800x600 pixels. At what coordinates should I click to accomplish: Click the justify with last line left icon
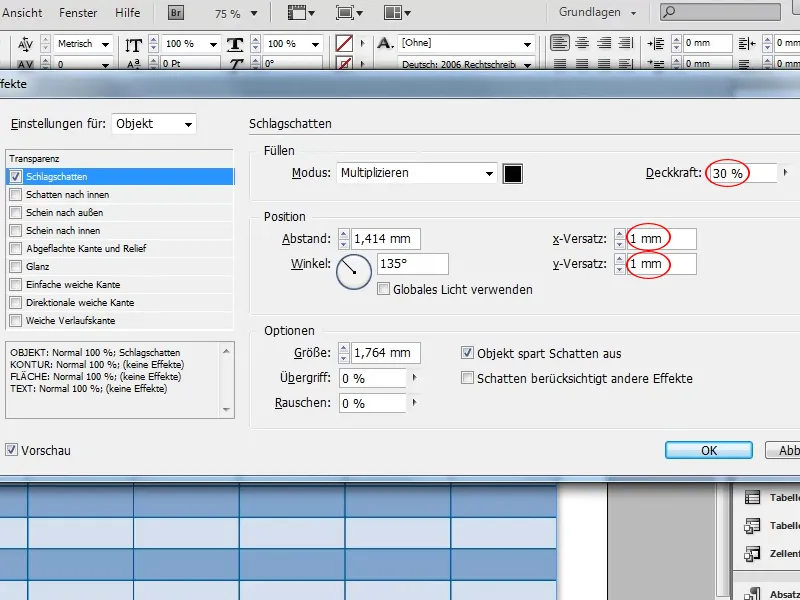(560, 64)
